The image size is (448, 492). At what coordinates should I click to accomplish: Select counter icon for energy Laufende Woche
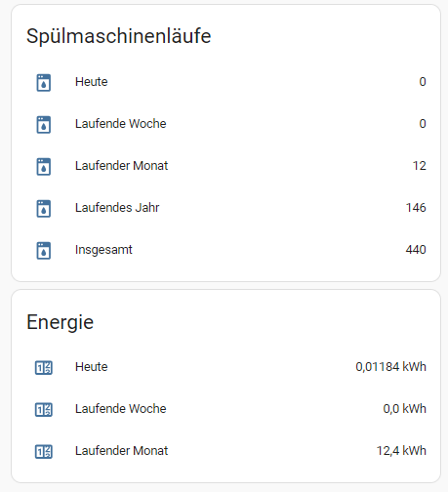tap(43, 410)
